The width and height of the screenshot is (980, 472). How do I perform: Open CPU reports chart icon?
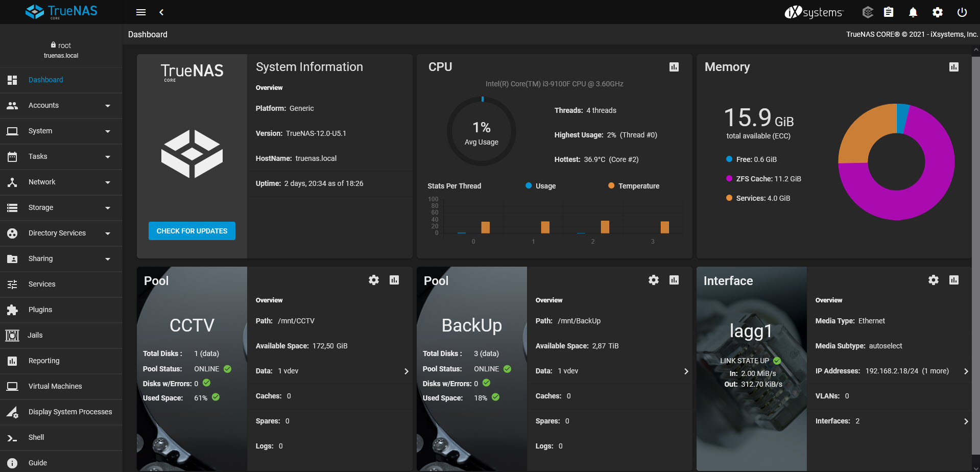[x=674, y=67]
